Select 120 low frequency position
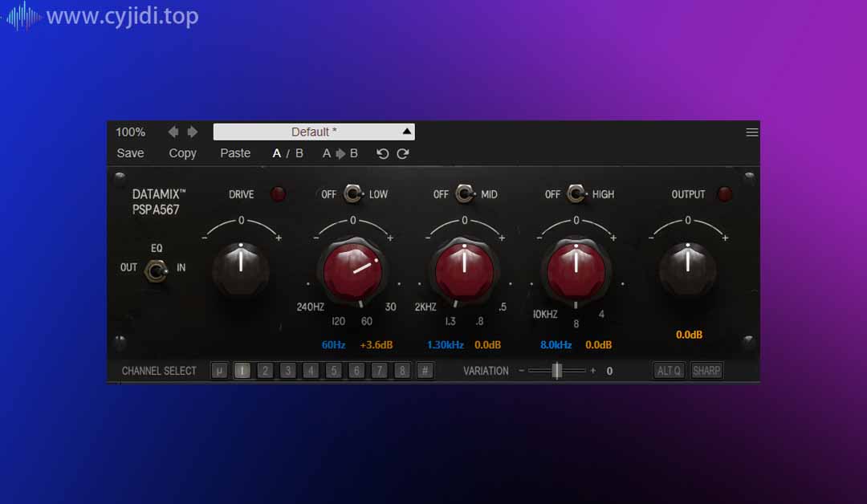 coord(339,321)
